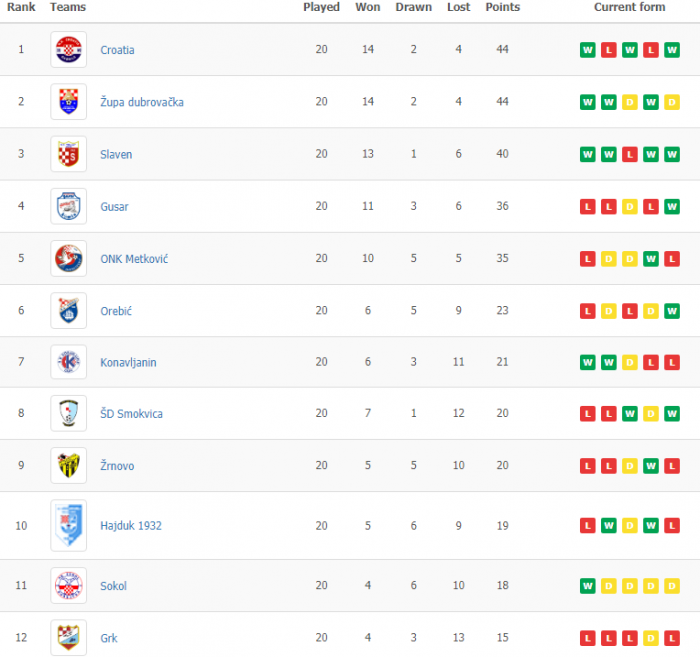The height and width of the screenshot is (657, 700).
Task: Click the Current form column header
Action: coord(629,7)
